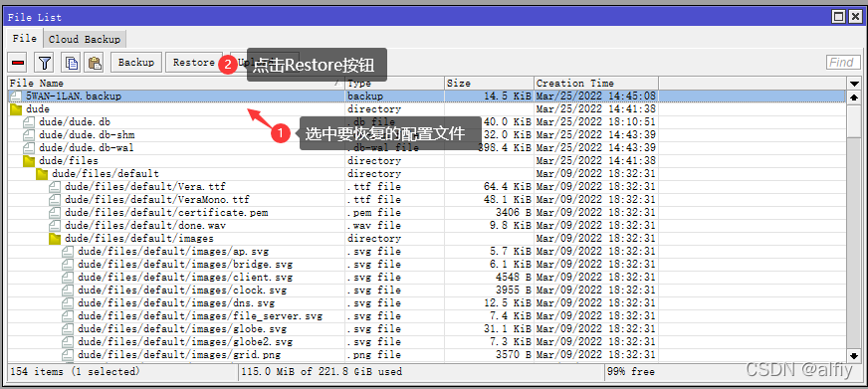Click the vertical scrollbar thumb
The height and width of the screenshot is (389, 868).
pos(854,120)
